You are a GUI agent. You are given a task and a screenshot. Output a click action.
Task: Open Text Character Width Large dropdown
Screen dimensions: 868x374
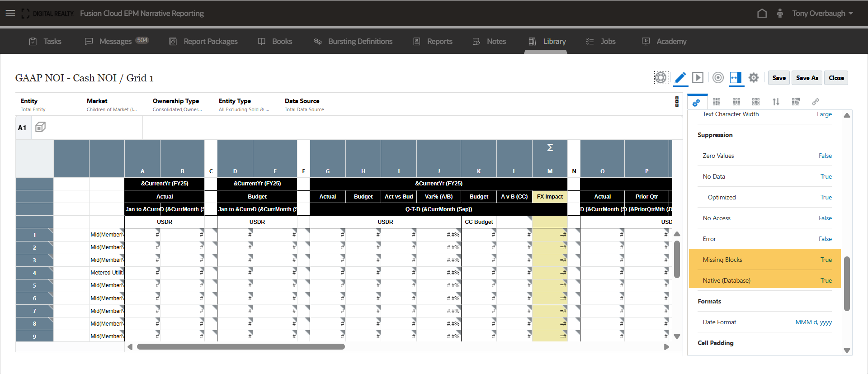824,114
